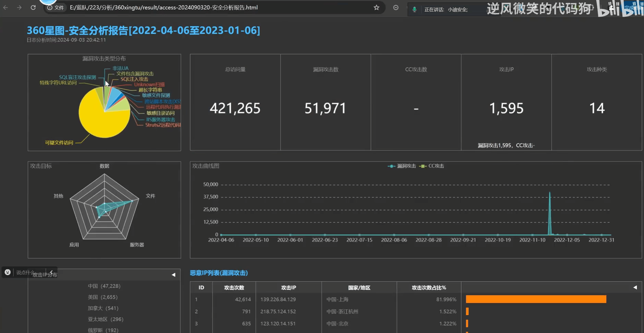
Task: Focus the address bar URL
Action: tap(163, 8)
